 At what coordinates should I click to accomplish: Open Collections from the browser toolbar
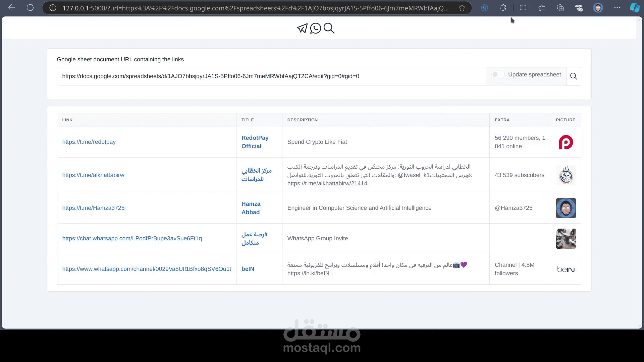(x=560, y=7)
